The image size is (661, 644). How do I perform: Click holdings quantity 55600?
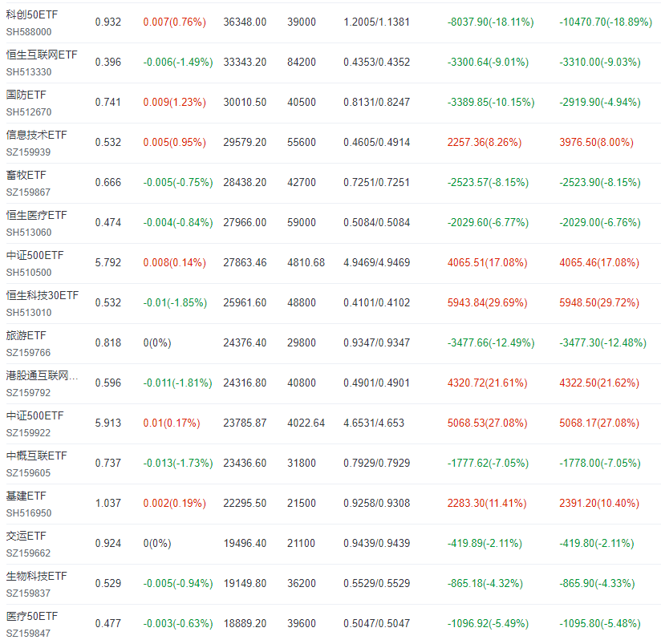302,142
